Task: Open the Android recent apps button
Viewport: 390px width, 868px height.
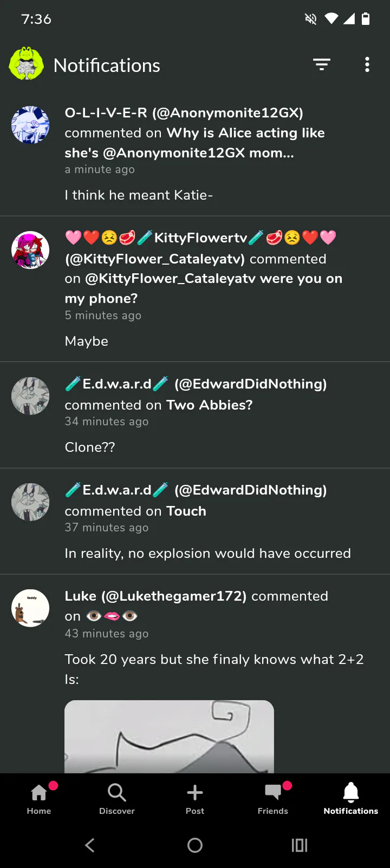Action: click(300, 845)
